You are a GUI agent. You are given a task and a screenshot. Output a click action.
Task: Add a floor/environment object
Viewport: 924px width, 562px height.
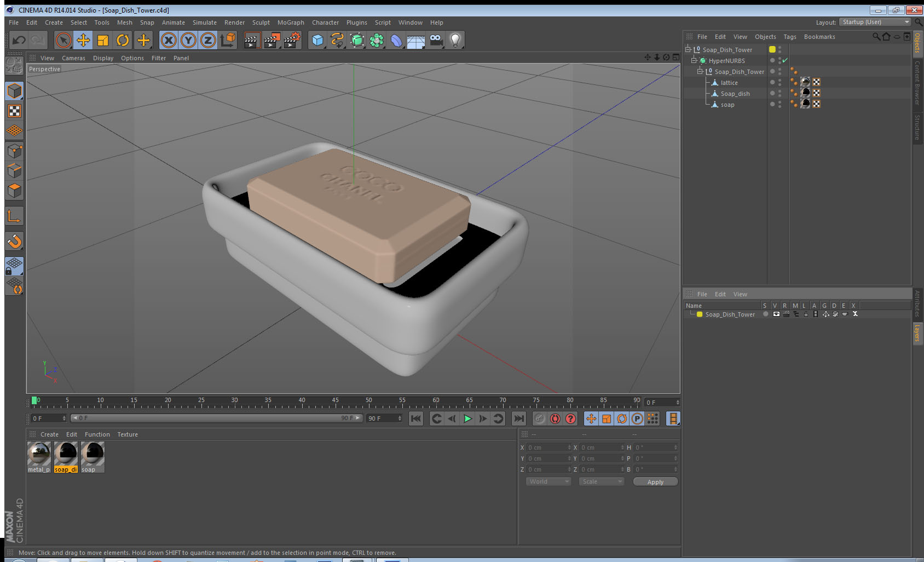(416, 40)
